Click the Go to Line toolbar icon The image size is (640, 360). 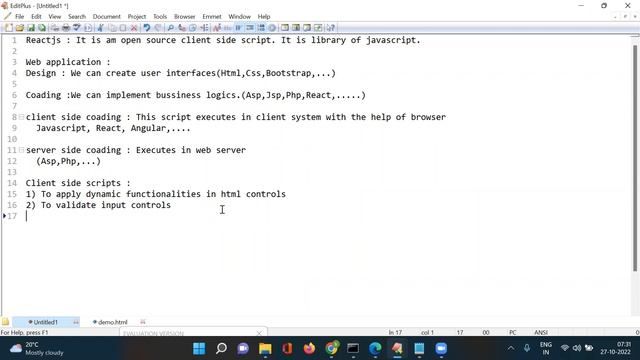pyautogui.click(x=204, y=28)
